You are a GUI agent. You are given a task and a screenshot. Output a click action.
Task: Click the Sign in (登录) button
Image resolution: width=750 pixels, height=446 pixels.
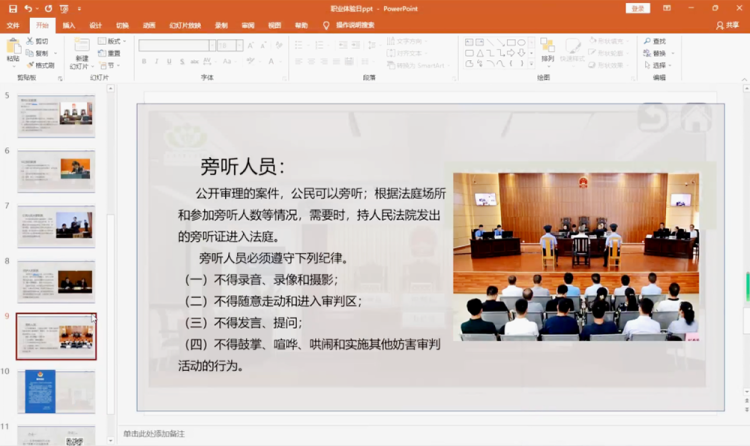[637, 8]
